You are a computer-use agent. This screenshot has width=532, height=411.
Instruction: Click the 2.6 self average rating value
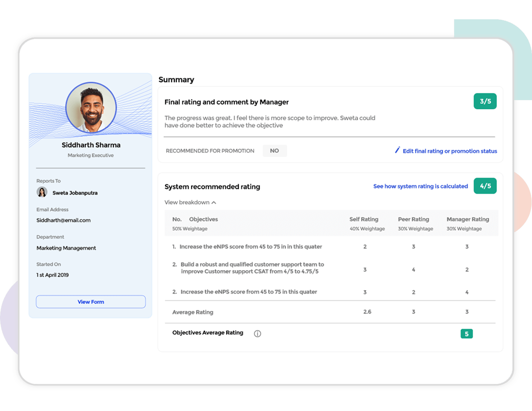pos(367,311)
